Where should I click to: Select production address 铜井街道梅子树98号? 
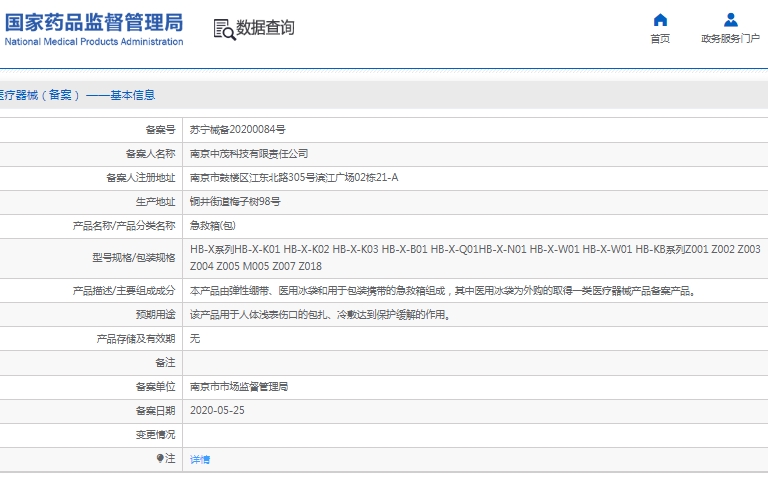(x=235, y=201)
